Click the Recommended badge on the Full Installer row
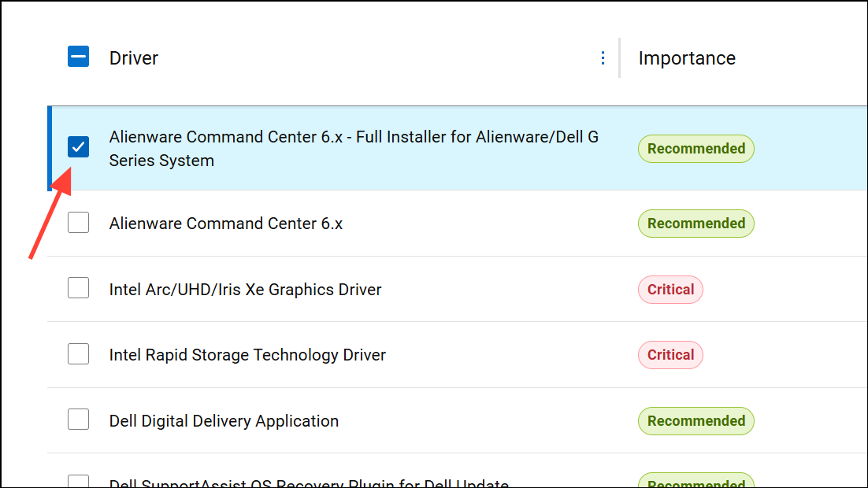Screen dimensions: 868x488 coord(696,148)
